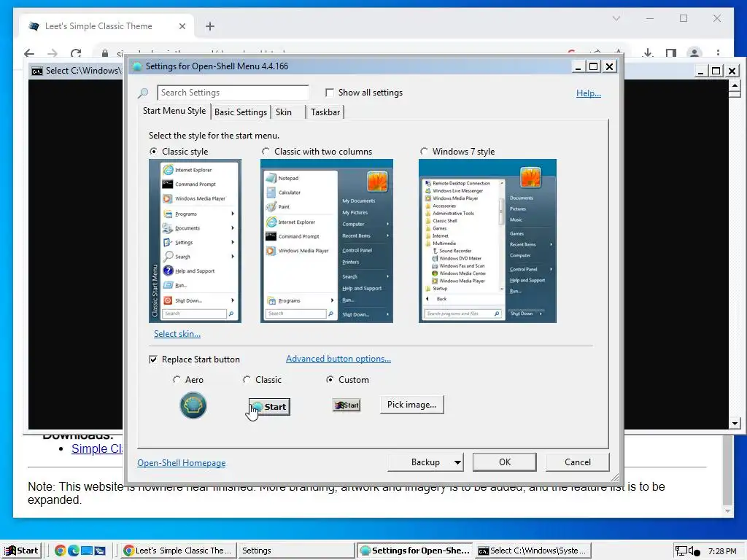Screen dimensions: 747x560
Task: Click the Chrome profile avatar icon
Action: (x=694, y=52)
